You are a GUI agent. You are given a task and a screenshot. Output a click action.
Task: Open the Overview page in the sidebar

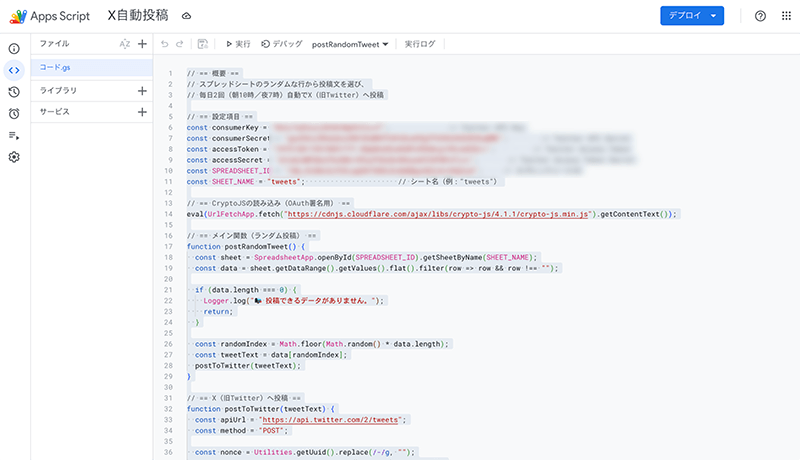pyautogui.click(x=14, y=48)
